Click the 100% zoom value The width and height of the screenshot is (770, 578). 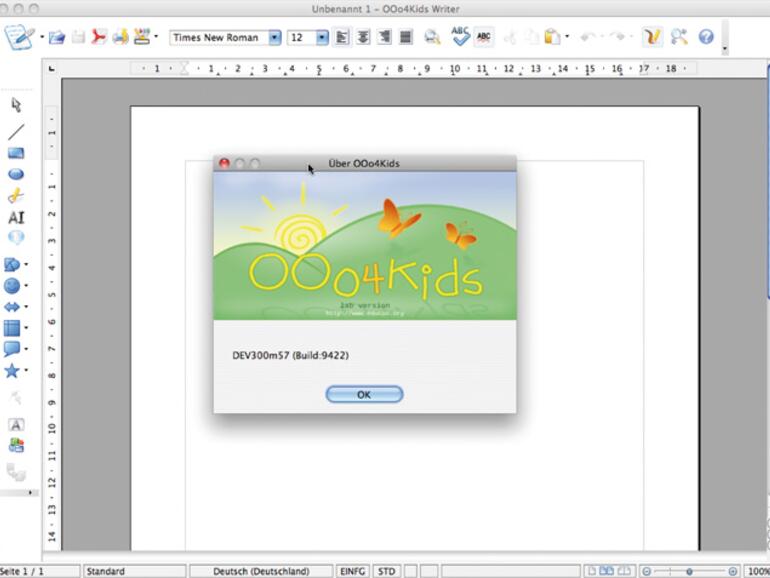click(758, 572)
